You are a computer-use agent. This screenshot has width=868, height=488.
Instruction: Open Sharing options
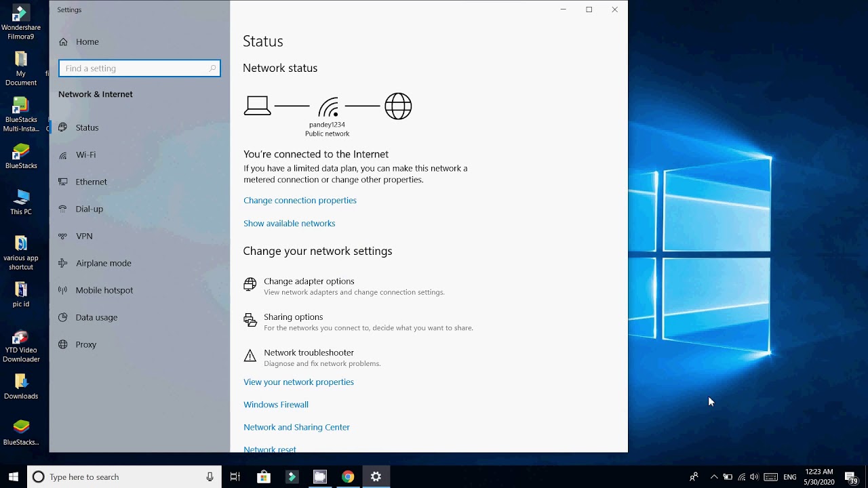294,317
